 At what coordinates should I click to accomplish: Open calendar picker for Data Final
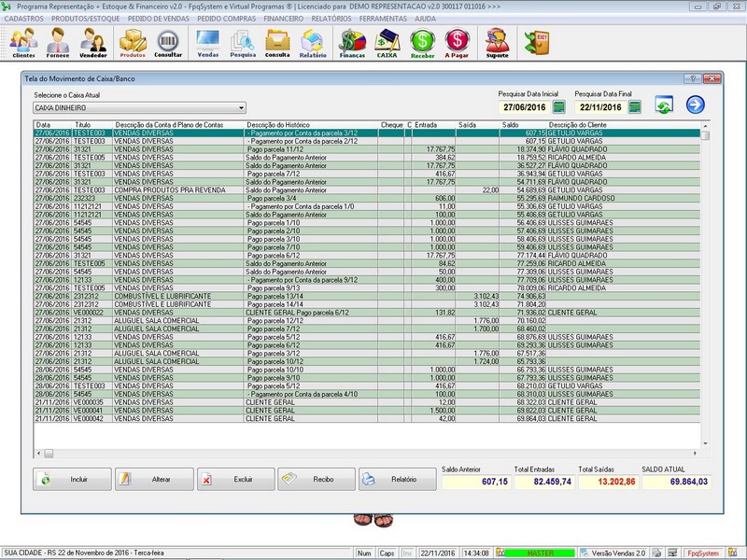635,108
